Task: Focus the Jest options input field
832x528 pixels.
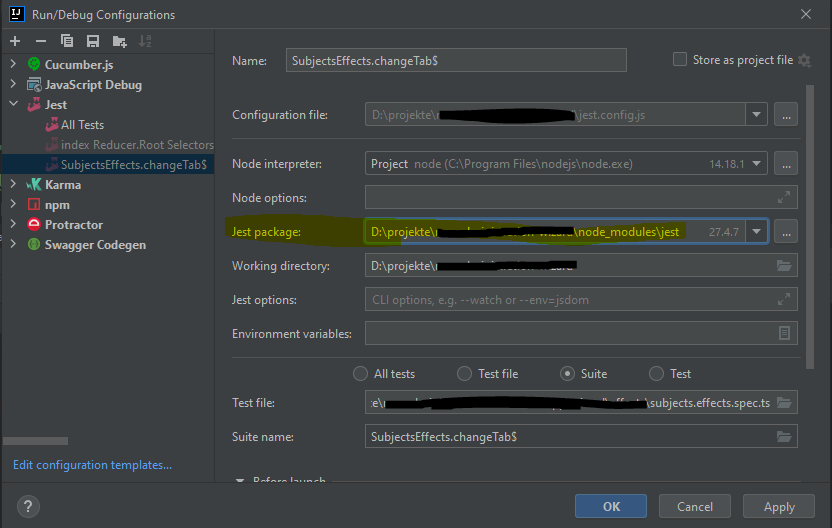Action: pyautogui.click(x=581, y=299)
